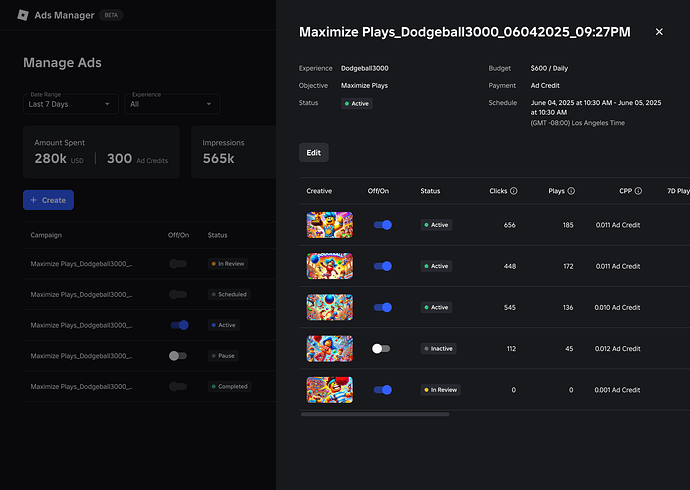Viewport: 690px width, 490px height.
Task: Open the Completed campaign row name
Action: tap(81, 387)
